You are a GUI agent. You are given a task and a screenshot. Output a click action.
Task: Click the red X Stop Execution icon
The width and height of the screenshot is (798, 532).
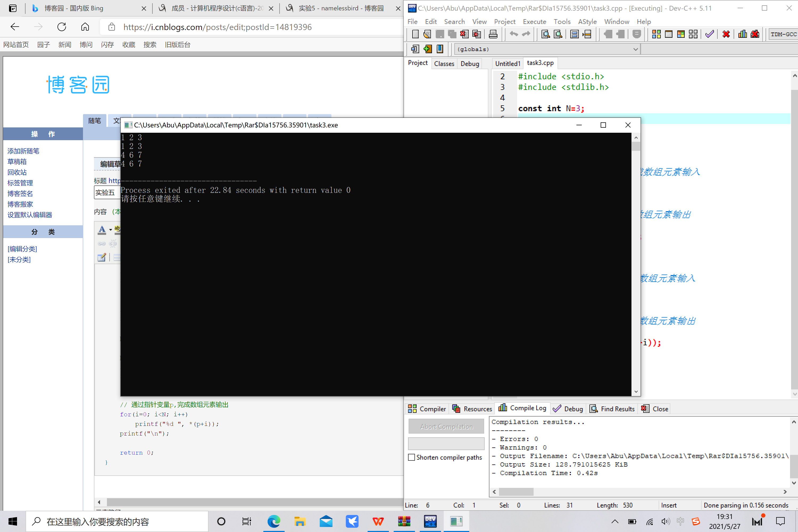[x=726, y=34]
